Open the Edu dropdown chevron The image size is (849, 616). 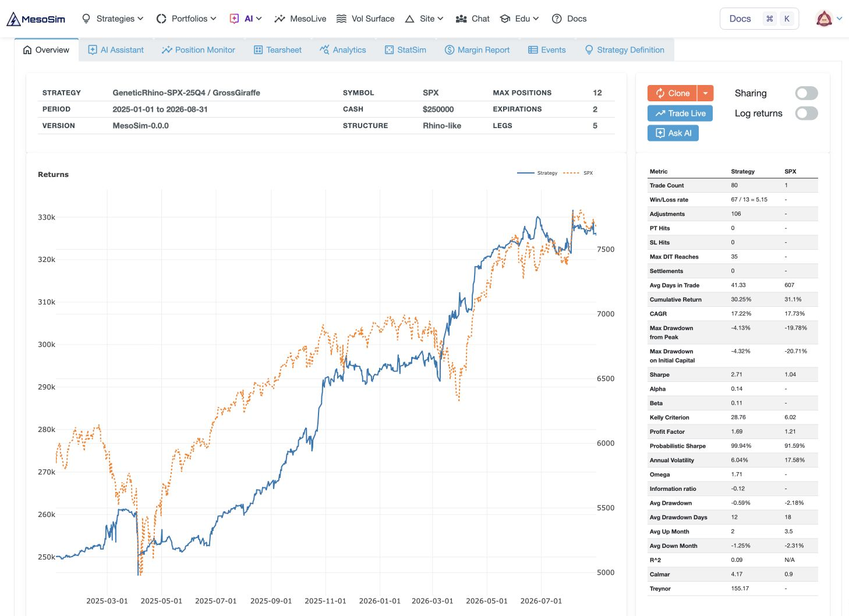pos(536,19)
